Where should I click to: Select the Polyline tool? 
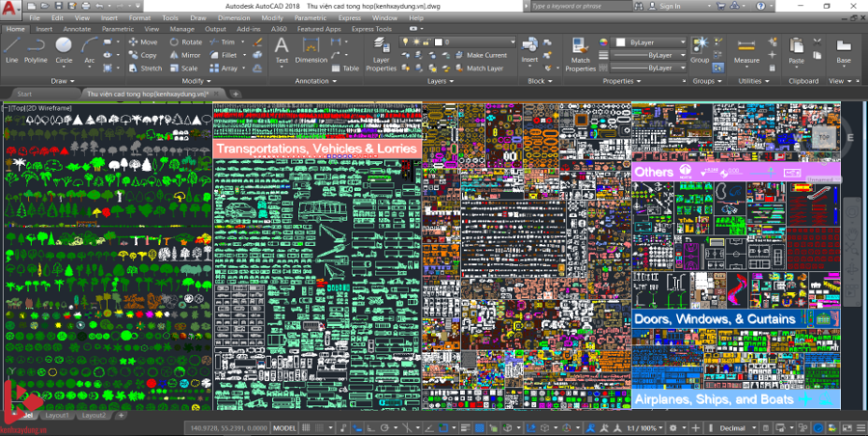pos(36,48)
